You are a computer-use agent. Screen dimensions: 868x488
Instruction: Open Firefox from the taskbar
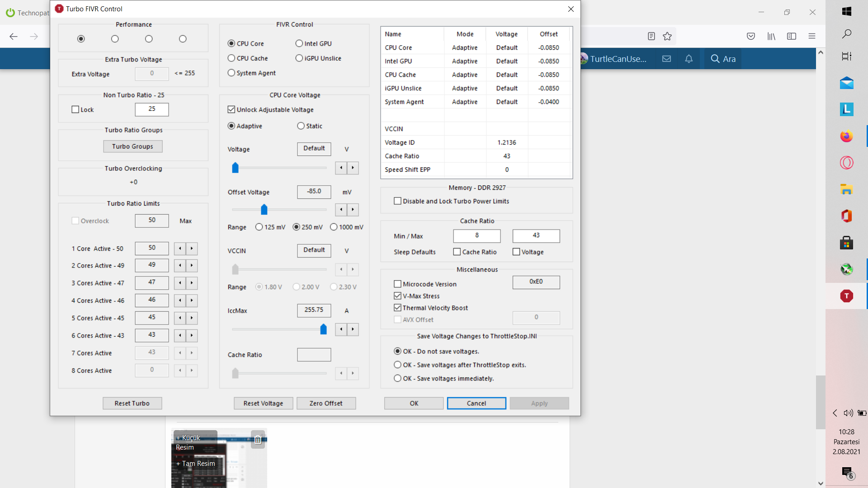(x=846, y=136)
